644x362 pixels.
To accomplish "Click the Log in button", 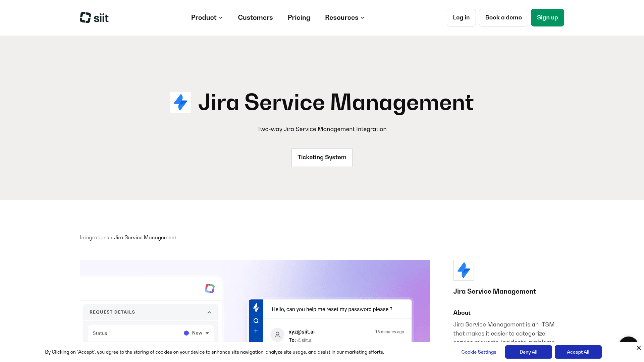I will 461,17.
